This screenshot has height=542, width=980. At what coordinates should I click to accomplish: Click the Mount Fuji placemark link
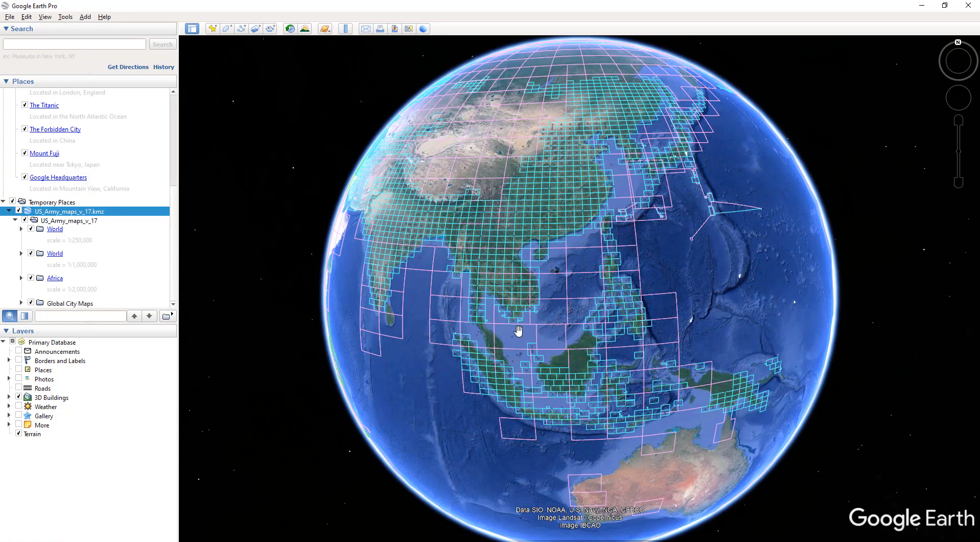pos(44,153)
